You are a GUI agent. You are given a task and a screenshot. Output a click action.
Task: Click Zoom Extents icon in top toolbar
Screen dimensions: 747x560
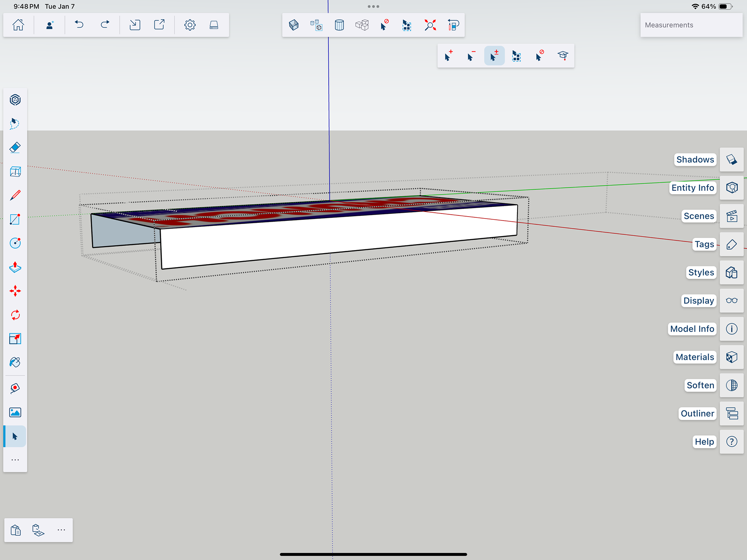tap(430, 25)
